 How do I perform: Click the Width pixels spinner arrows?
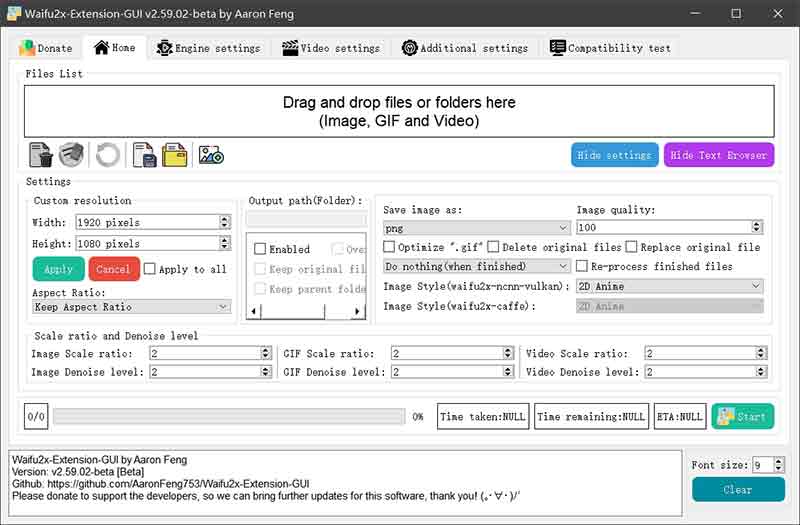[224, 222]
